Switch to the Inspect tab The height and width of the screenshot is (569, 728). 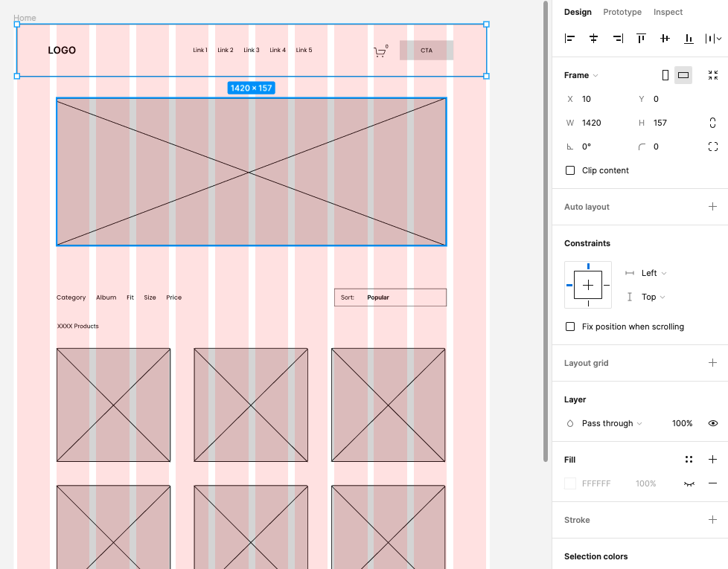pyautogui.click(x=668, y=12)
